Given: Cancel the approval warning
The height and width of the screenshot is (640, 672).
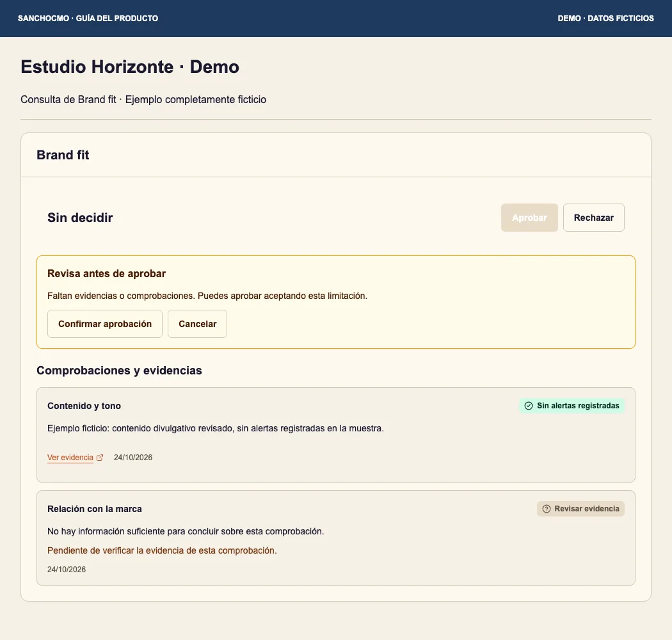Looking at the screenshot, I should click(x=198, y=324).
